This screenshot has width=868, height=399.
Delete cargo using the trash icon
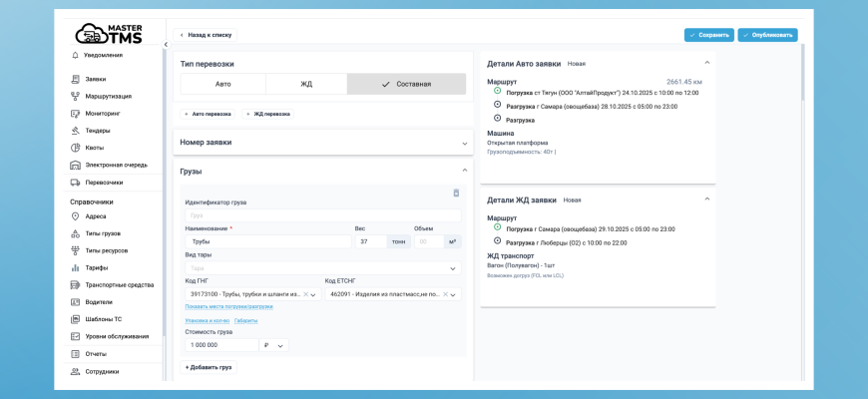coord(456,193)
